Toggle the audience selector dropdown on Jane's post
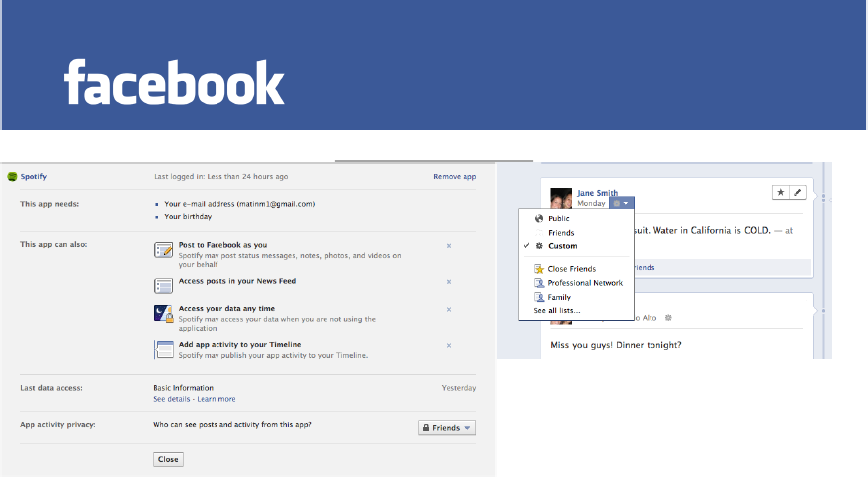This screenshot has width=868, height=477. (x=622, y=203)
